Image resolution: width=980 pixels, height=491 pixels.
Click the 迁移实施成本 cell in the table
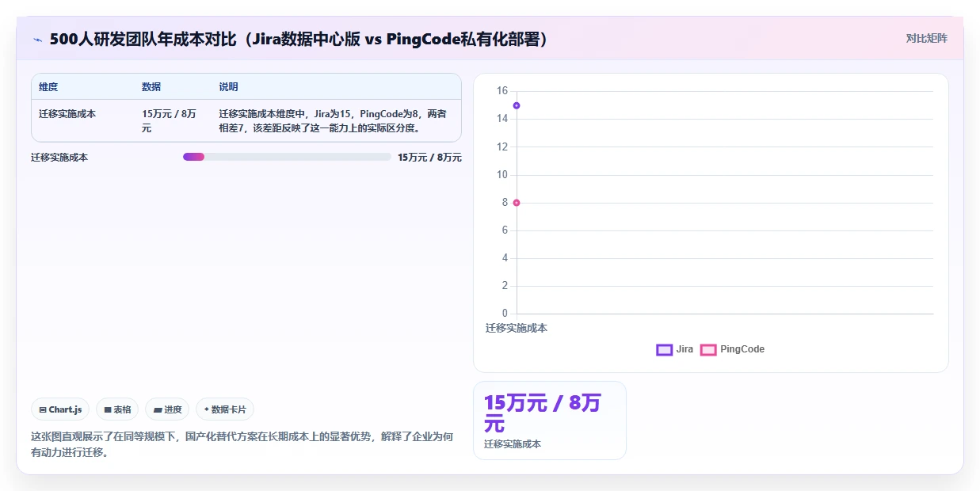pos(67,114)
